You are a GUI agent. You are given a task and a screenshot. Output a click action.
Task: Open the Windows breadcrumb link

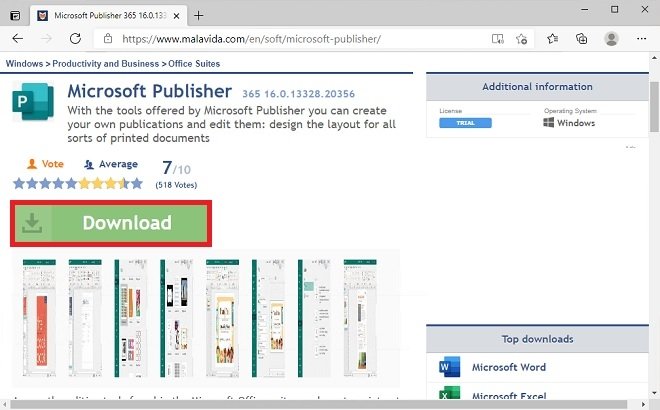click(24, 64)
